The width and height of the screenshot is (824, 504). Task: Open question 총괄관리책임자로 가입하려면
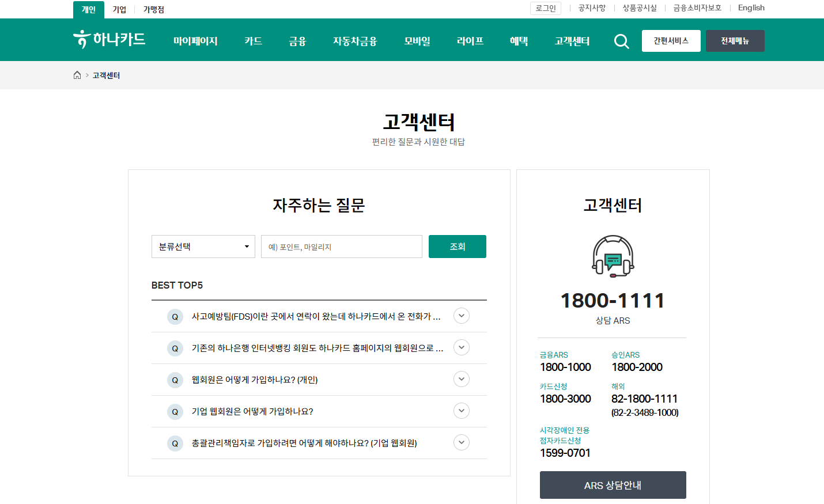(x=304, y=443)
